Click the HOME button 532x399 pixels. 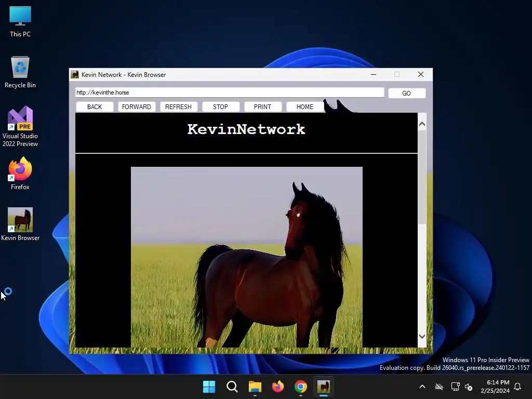[304, 107]
